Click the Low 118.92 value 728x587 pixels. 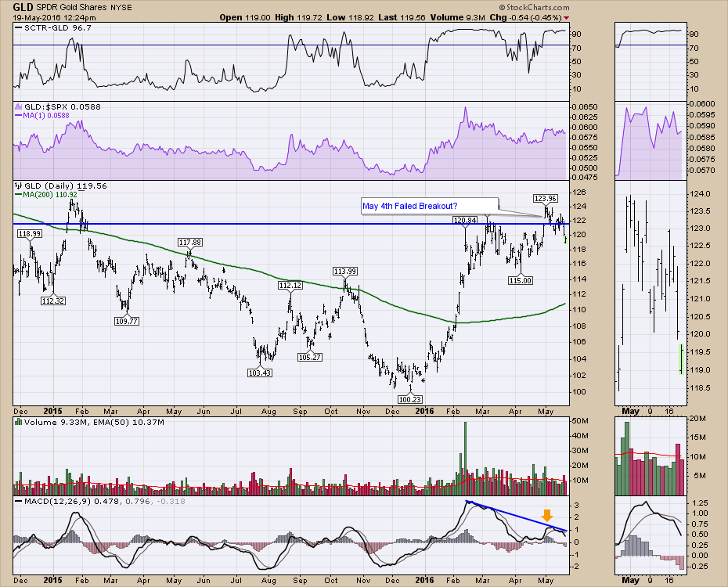(x=350, y=18)
